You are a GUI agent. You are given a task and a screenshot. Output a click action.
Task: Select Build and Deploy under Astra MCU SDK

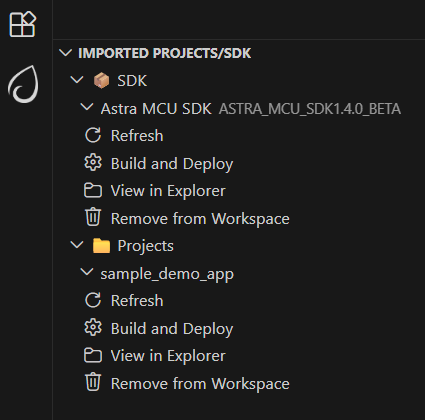(x=172, y=164)
